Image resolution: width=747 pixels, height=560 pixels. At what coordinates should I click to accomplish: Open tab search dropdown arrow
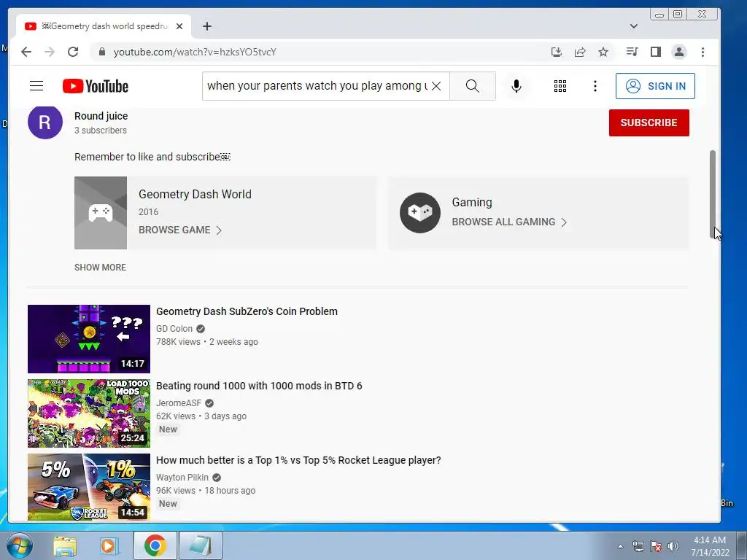634,26
